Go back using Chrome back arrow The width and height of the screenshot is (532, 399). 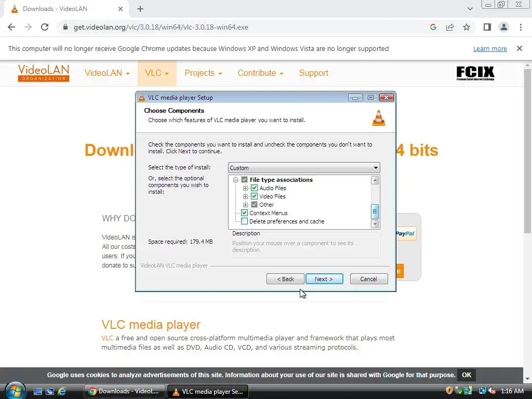(11, 27)
